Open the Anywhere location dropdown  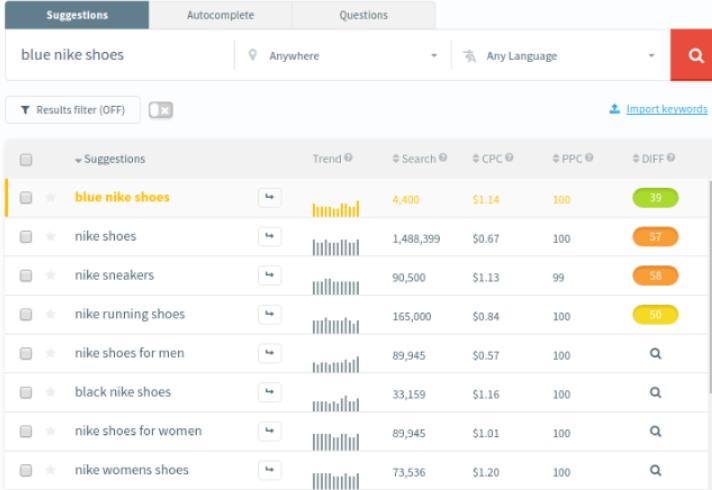click(343, 55)
